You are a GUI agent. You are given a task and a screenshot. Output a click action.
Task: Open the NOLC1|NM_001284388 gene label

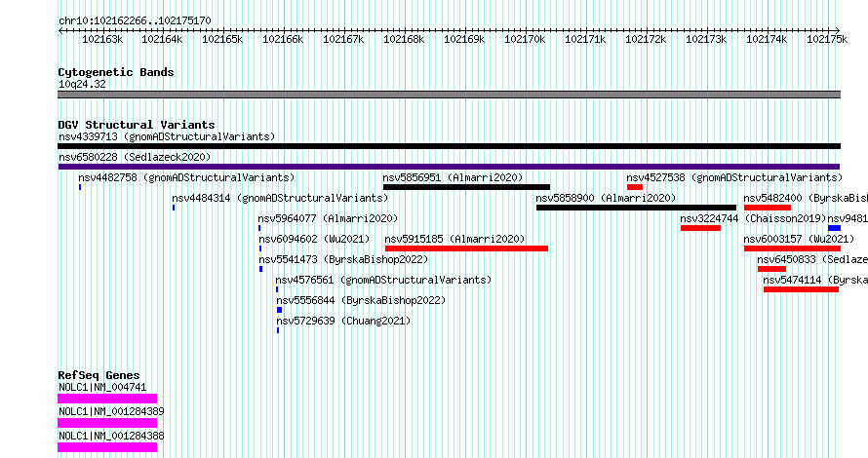(x=111, y=436)
